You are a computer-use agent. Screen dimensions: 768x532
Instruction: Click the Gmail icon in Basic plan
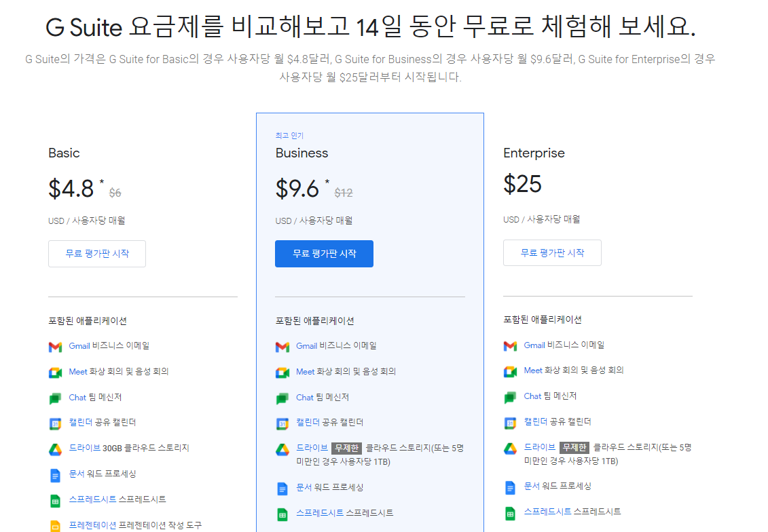click(56, 347)
